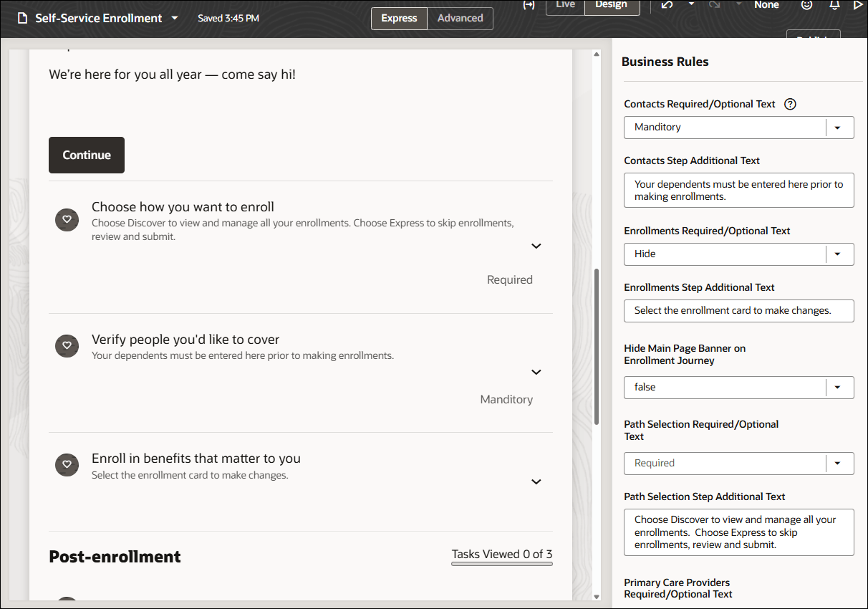Viewport: 868px width, 609px height.
Task: Open the Manditory dropdown under Contacts
Action: [x=838, y=127]
